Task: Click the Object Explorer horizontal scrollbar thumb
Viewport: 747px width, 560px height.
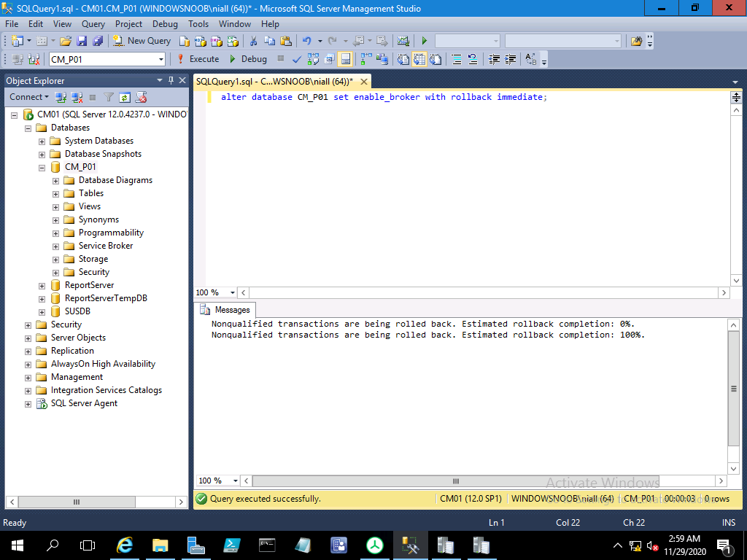Action: point(77,502)
